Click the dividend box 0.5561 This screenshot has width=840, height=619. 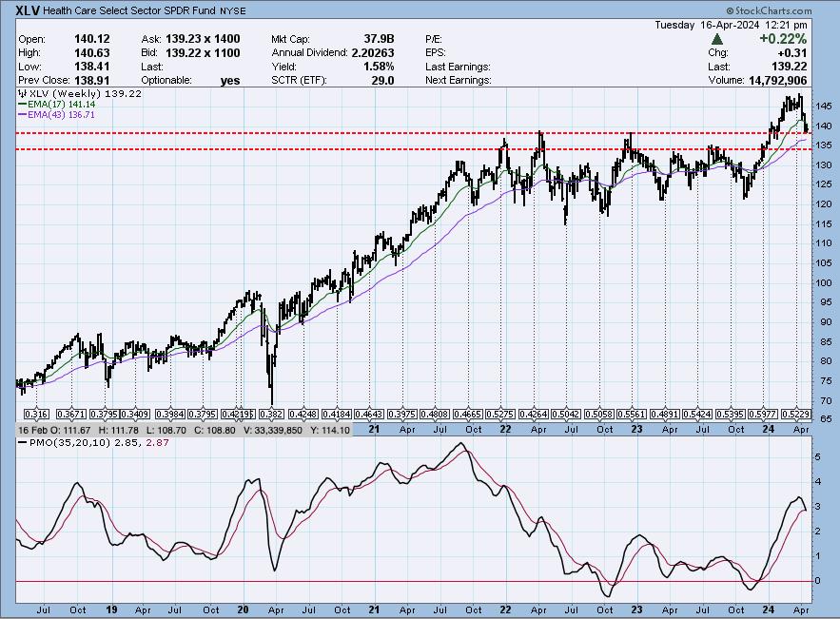(x=632, y=414)
